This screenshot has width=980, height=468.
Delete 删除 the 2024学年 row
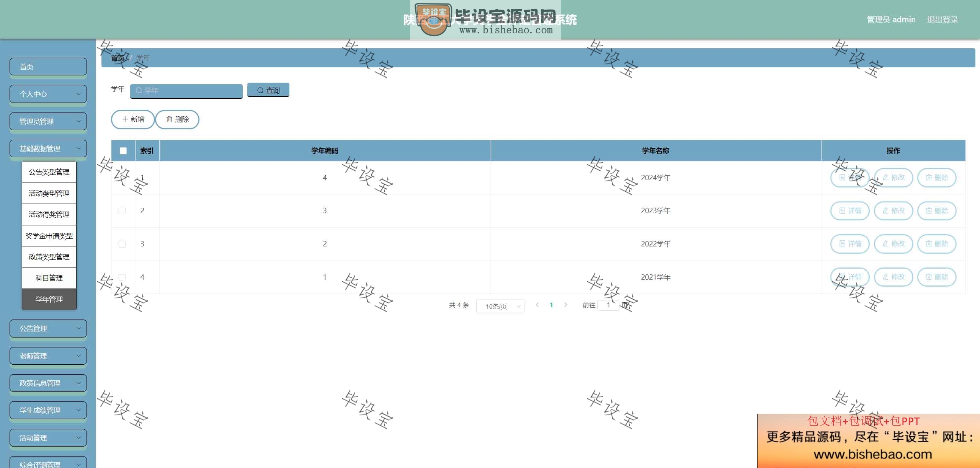937,178
